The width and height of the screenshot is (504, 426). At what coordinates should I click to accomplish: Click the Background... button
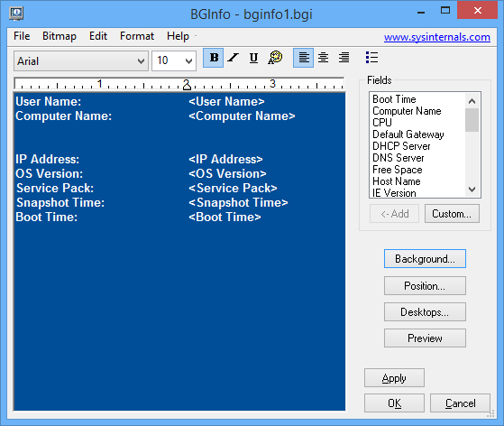(425, 259)
